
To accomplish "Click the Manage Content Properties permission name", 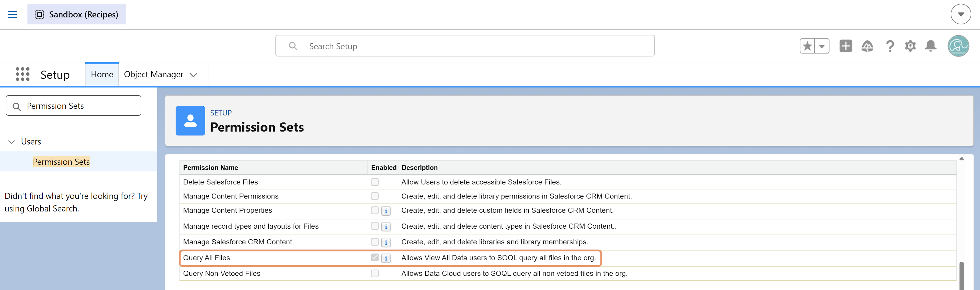I will tap(227, 210).
